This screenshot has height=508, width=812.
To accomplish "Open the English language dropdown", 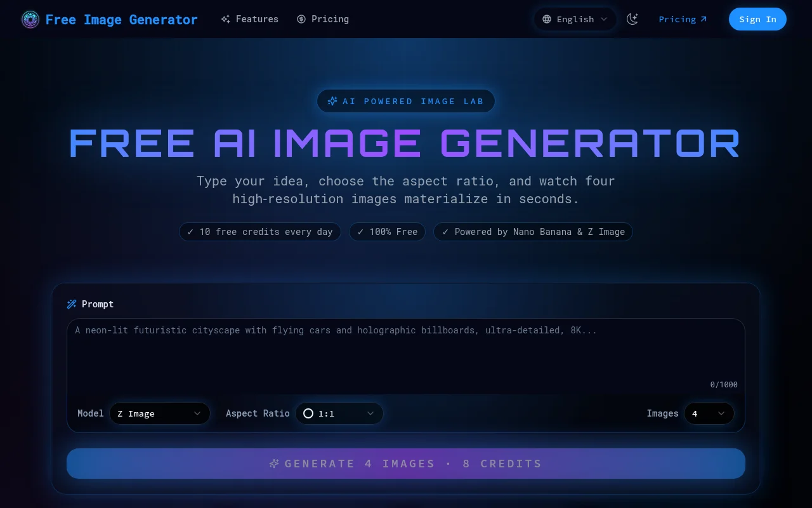I will pos(575,19).
